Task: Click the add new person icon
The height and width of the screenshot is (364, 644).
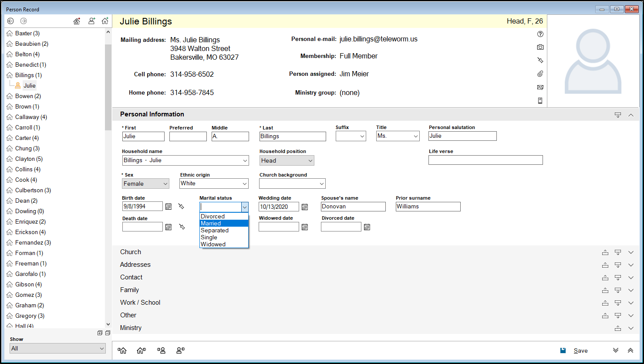Action: (x=91, y=21)
